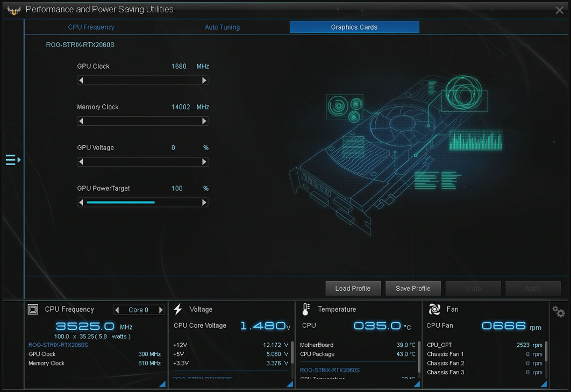Screen dimensions: 571x392
Task: Click the CPU Frequency chip icon
Action: point(33,309)
